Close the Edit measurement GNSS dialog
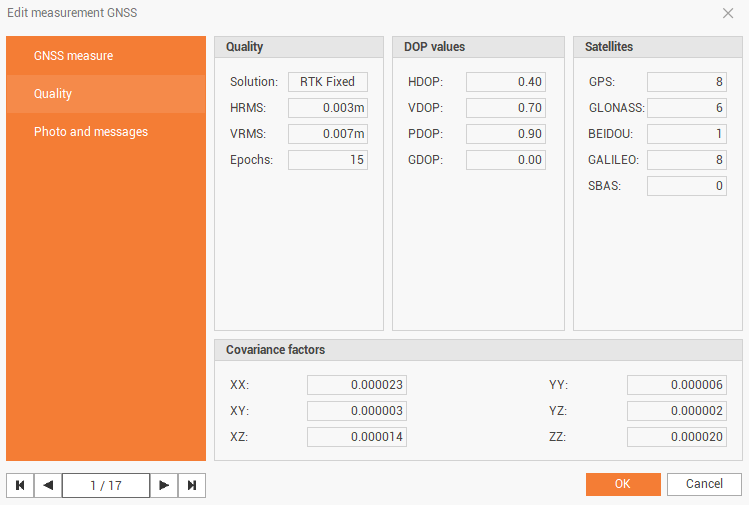The width and height of the screenshot is (749, 505). point(727,13)
